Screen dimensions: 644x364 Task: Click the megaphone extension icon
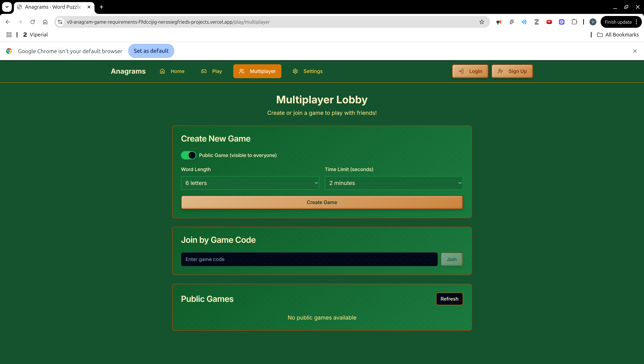click(x=499, y=22)
